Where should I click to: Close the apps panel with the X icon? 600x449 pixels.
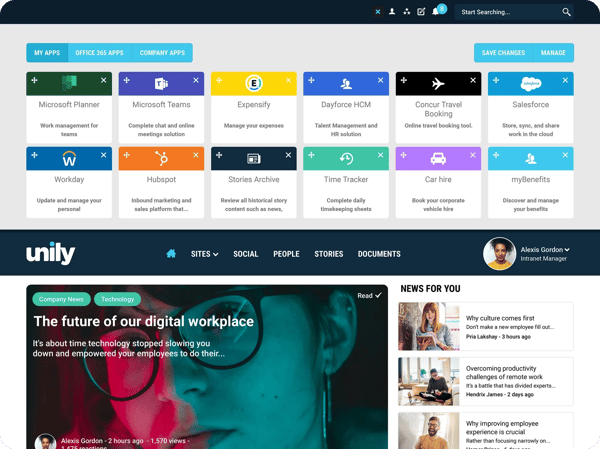pyautogui.click(x=378, y=12)
